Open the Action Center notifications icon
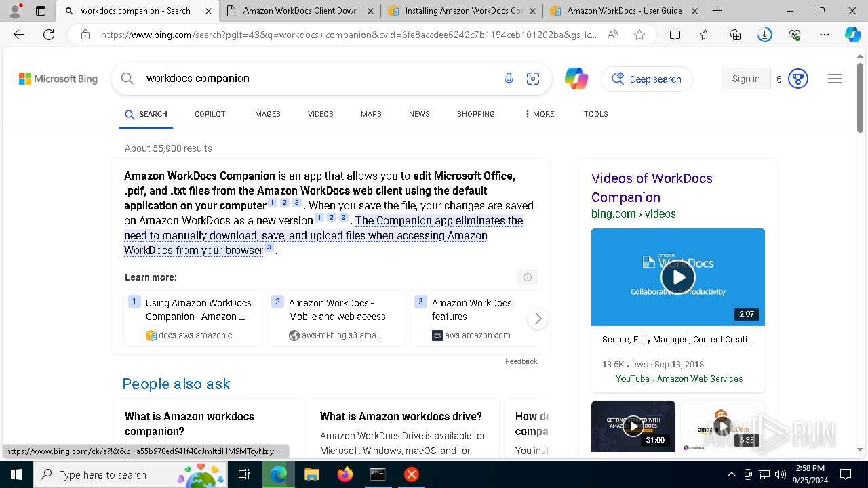868x488 pixels. tap(846, 474)
